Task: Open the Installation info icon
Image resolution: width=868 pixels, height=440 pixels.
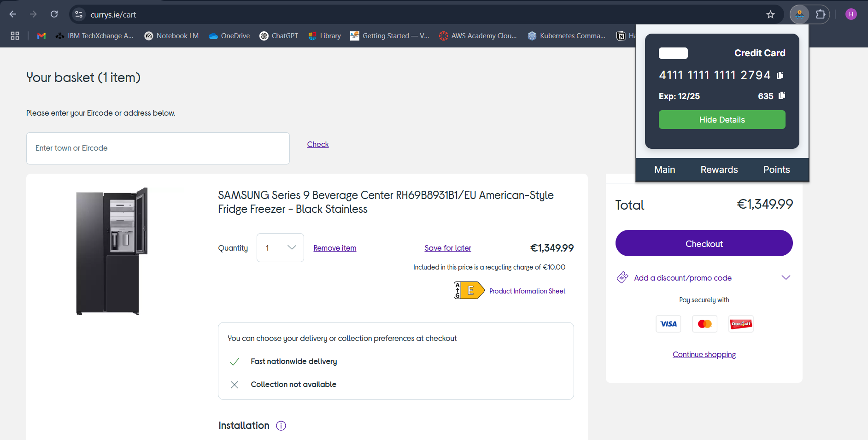Action: coord(281,426)
